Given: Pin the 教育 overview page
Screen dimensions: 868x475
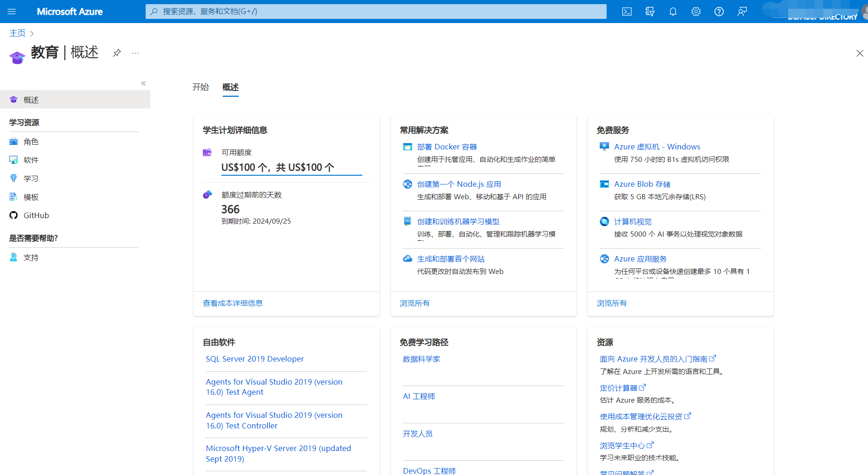Looking at the screenshot, I should click(x=117, y=53).
